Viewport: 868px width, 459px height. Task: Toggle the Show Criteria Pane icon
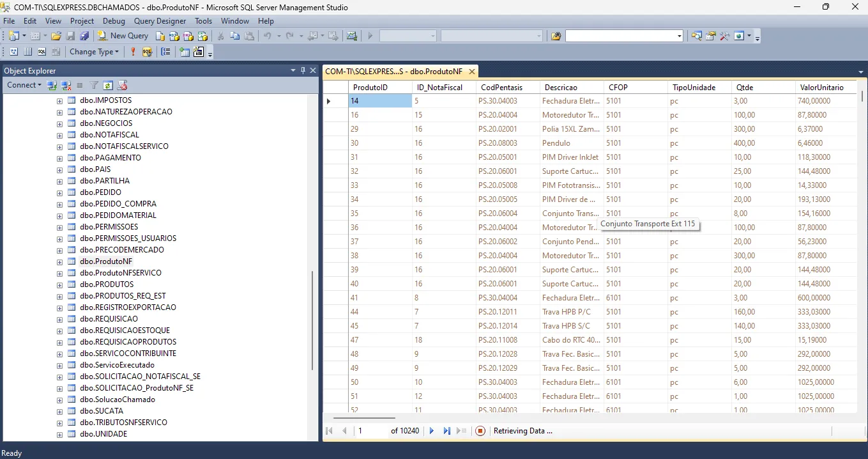pos(28,52)
